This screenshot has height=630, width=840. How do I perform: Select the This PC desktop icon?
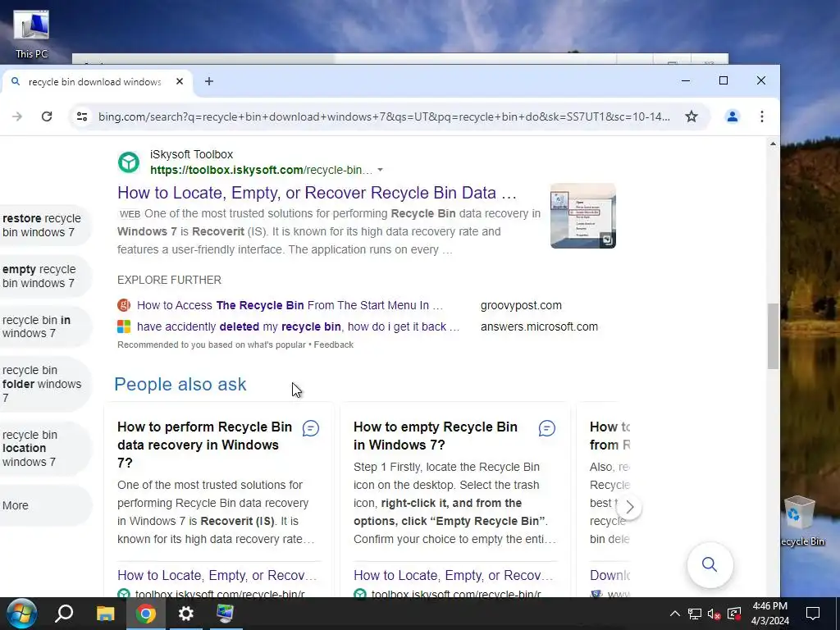tap(31, 34)
